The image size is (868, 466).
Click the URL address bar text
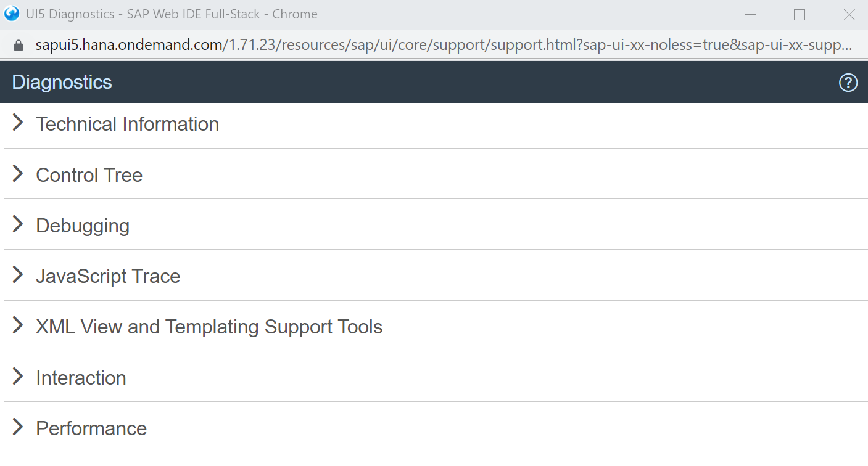tap(444, 46)
